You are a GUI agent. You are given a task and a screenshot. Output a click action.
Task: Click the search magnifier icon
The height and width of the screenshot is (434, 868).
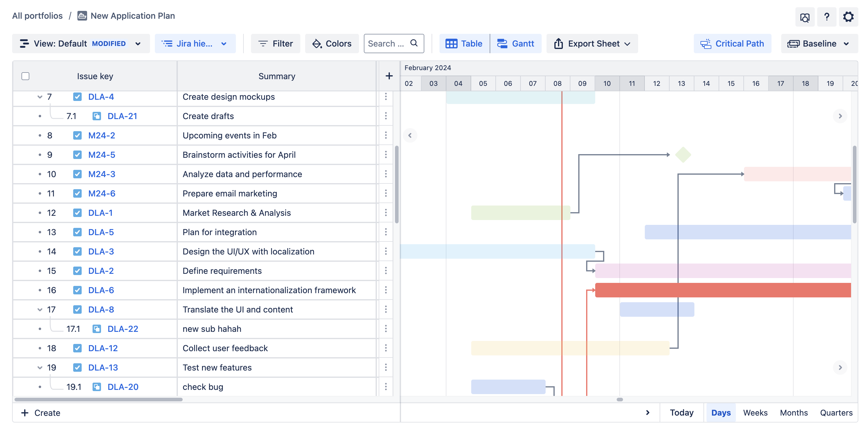pos(414,43)
